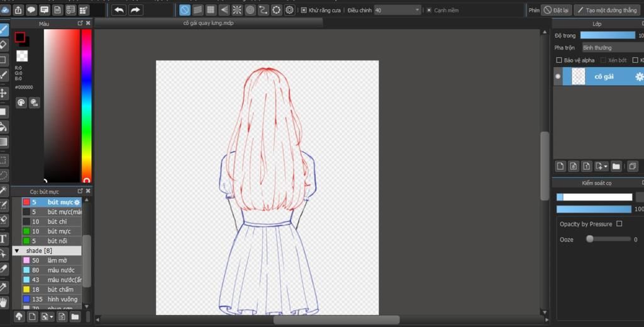Adjust the Ooze slider handle
Screen dimensions: 644x327
click(590, 239)
